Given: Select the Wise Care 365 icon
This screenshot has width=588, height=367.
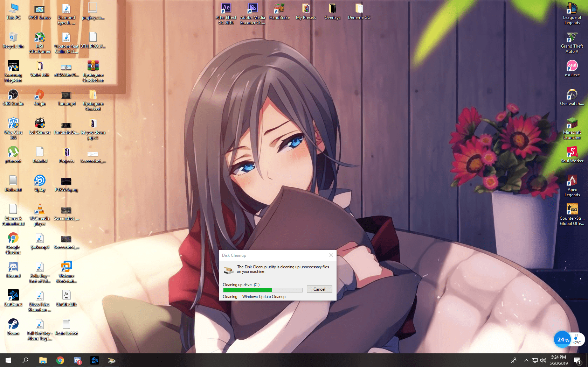Looking at the screenshot, I should click(13, 129).
